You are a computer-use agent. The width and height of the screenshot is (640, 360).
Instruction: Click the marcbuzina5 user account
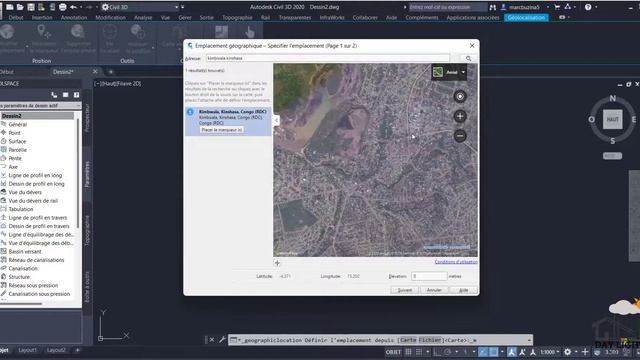[524, 7]
